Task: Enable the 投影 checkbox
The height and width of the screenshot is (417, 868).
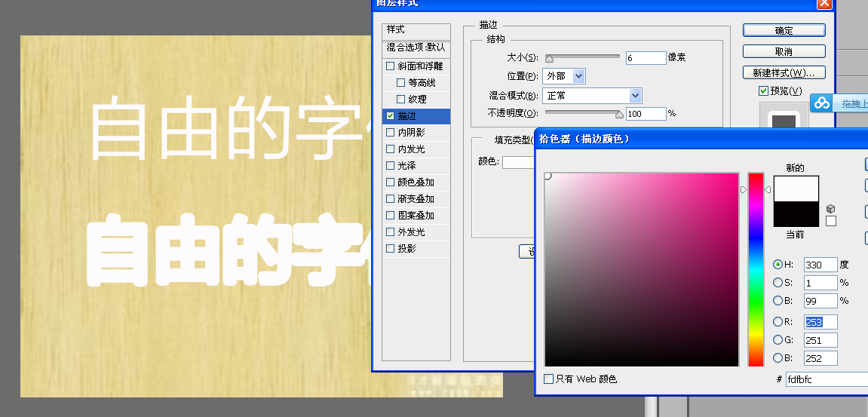Action: (391, 249)
